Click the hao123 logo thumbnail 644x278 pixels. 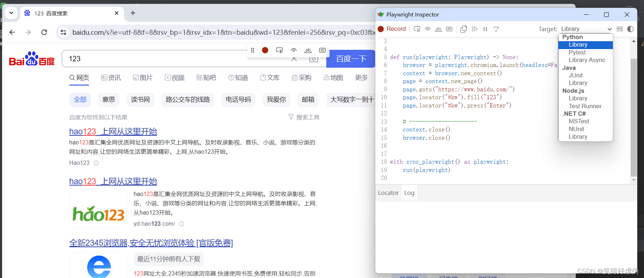pyautogui.click(x=98, y=209)
